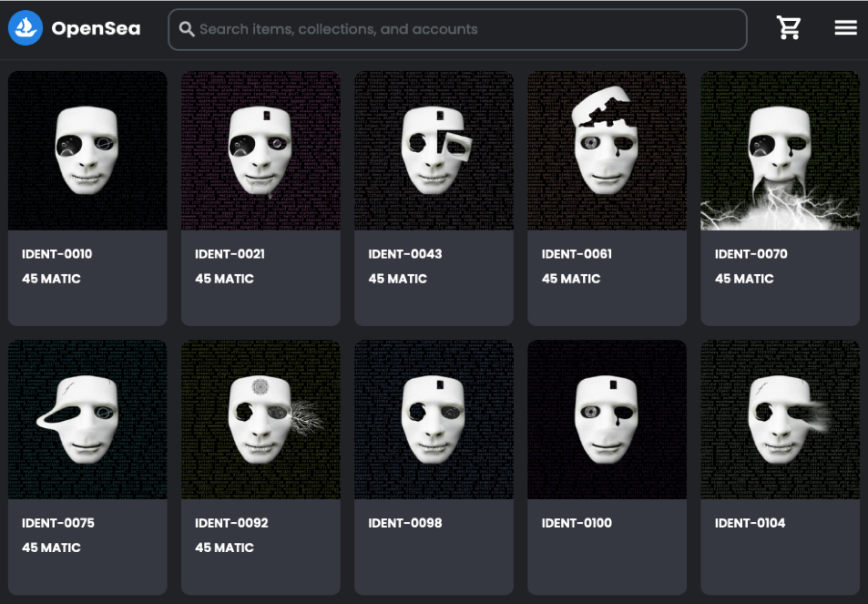Open the IDENT-0092 mask image
868x604 pixels.
[260, 420]
